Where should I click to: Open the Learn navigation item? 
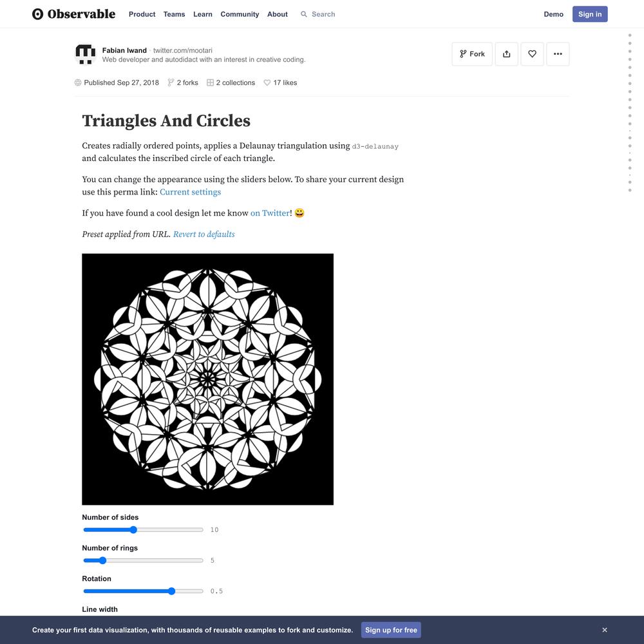coord(202,14)
